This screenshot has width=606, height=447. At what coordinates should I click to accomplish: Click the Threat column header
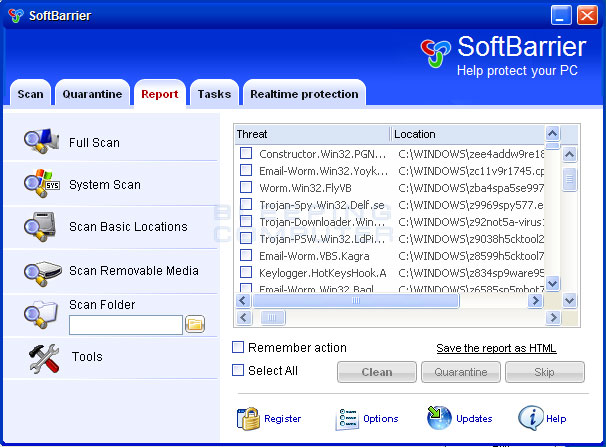click(x=312, y=134)
